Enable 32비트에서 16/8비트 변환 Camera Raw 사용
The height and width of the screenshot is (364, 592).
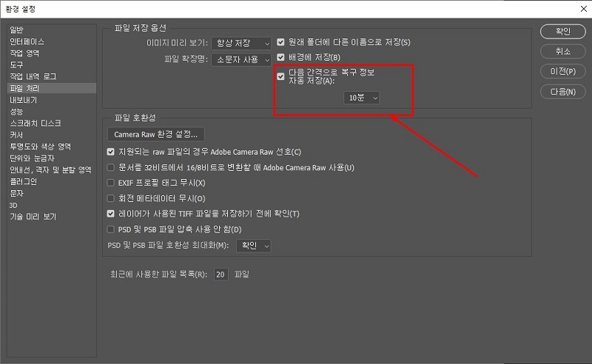click(x=110, y=167)
